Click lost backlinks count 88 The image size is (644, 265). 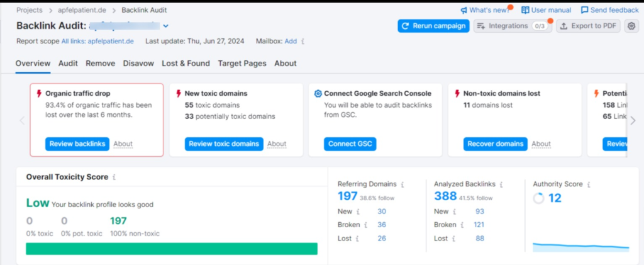(x=480, y=239)
